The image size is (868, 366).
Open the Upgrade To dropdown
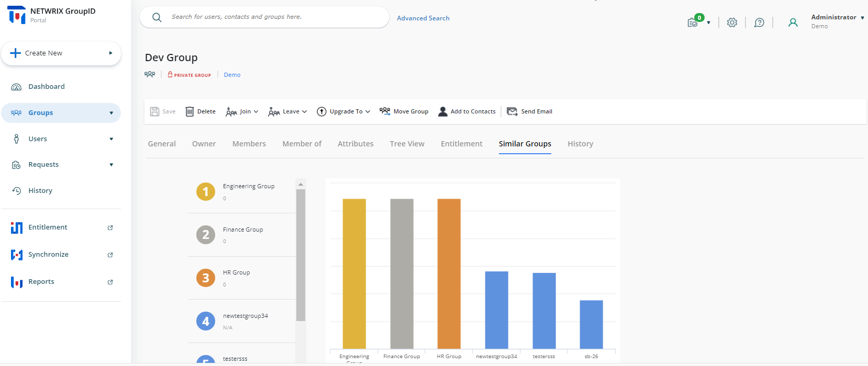(x=343, y=111)
